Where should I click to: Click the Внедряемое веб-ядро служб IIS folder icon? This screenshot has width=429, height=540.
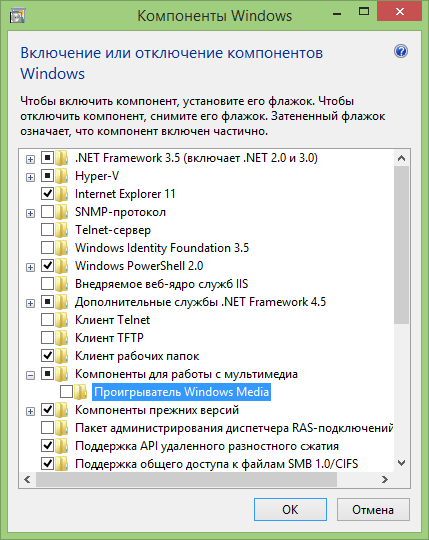point(62,284)
